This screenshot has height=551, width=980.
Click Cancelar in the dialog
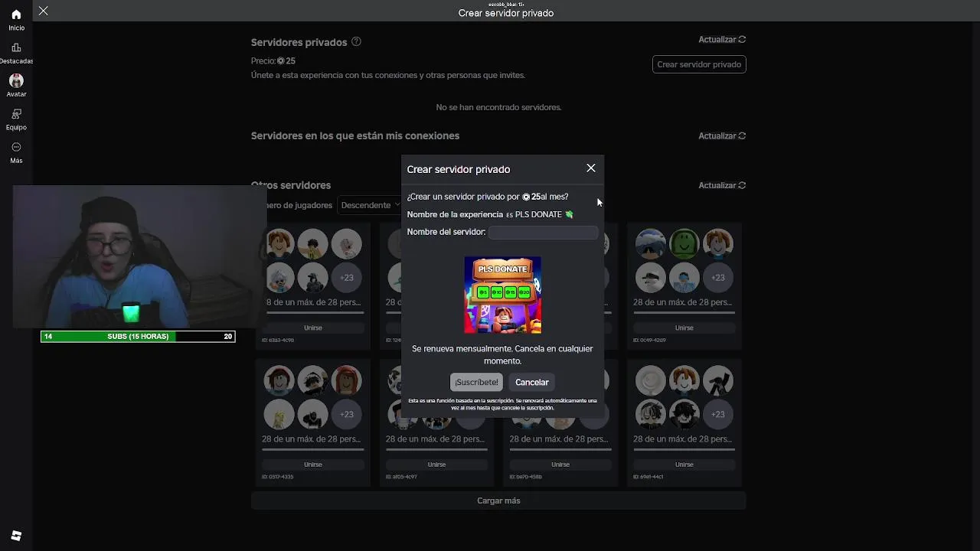(532, 382)
